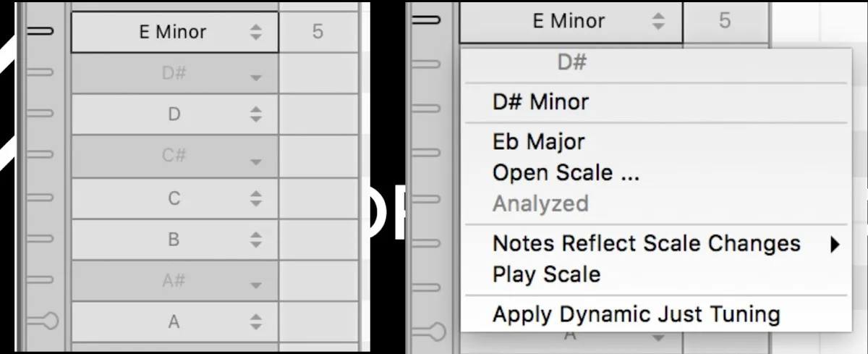Click the B note row stepper arrows

pos(256,240)
